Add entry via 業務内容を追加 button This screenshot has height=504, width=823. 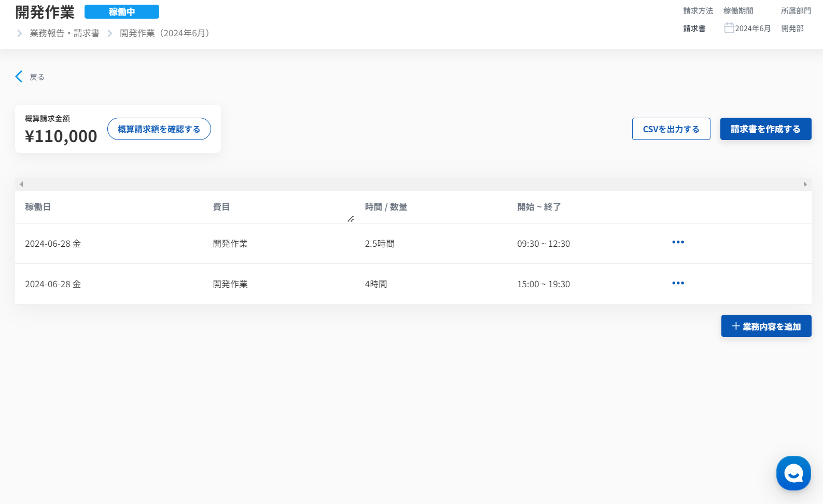[766, 326]
